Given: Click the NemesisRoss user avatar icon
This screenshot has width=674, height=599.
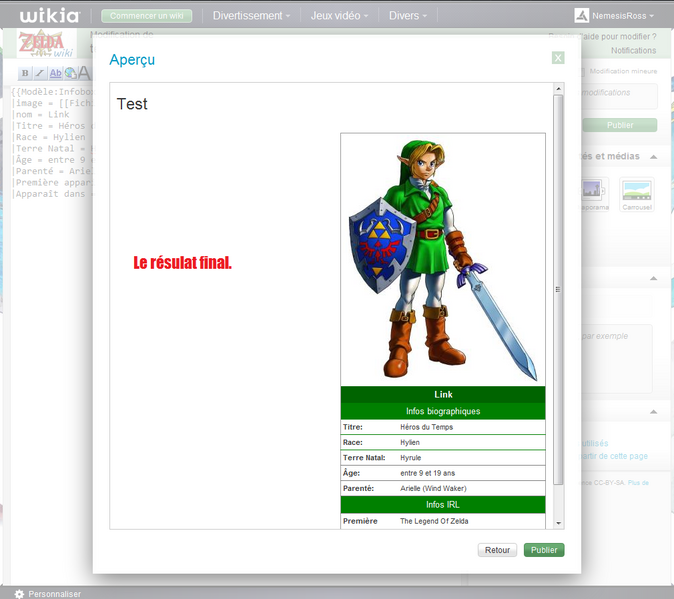Looking at the screenshot, I should click(x=582, y=16).
